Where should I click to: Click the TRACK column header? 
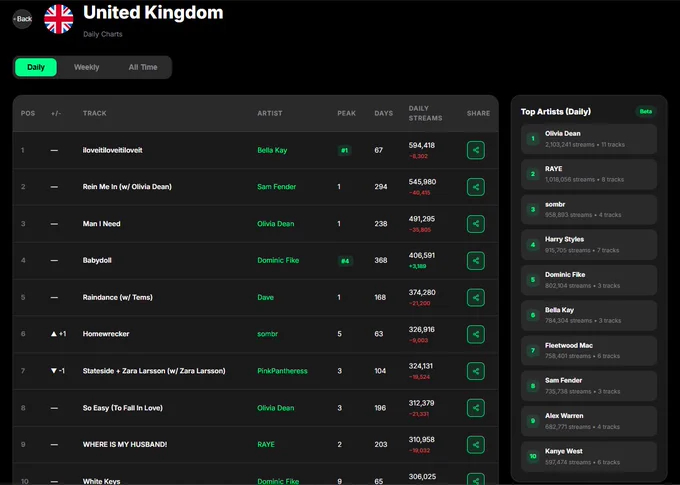click(95, 113)
